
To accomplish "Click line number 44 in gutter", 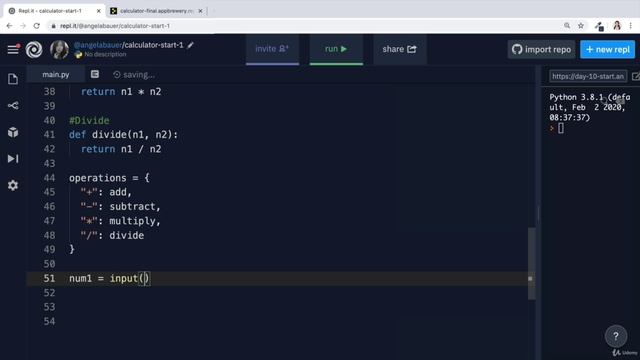I will point(49,178).
